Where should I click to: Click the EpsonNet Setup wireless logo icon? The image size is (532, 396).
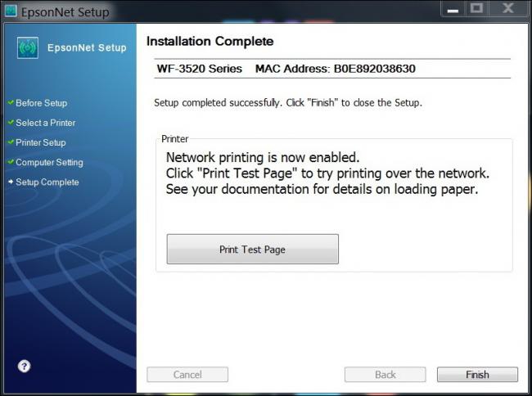point(28,47)
